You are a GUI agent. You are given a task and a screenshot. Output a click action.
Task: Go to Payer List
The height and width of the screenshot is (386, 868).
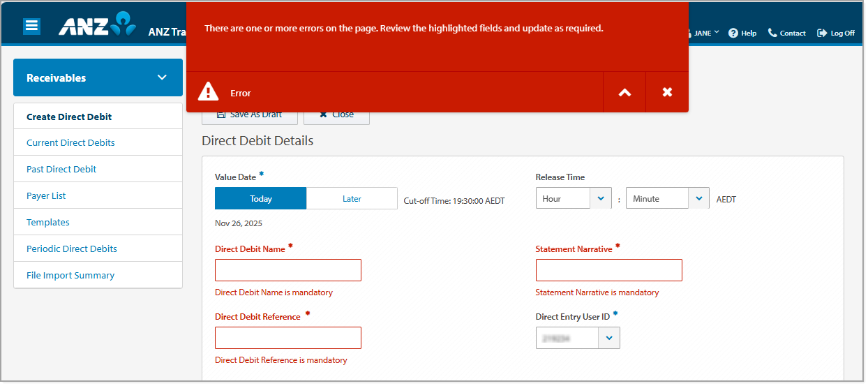point(98,195)
